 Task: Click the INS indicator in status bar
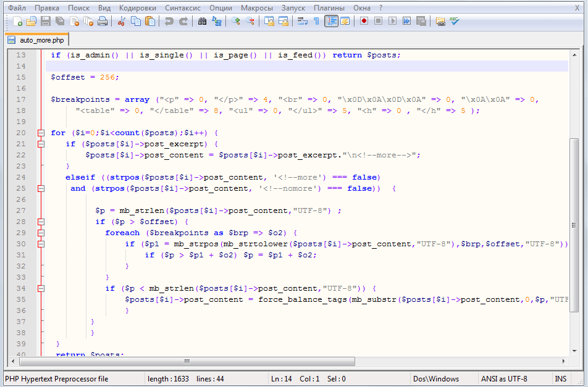pyautogui.click(x=560, y=379)
